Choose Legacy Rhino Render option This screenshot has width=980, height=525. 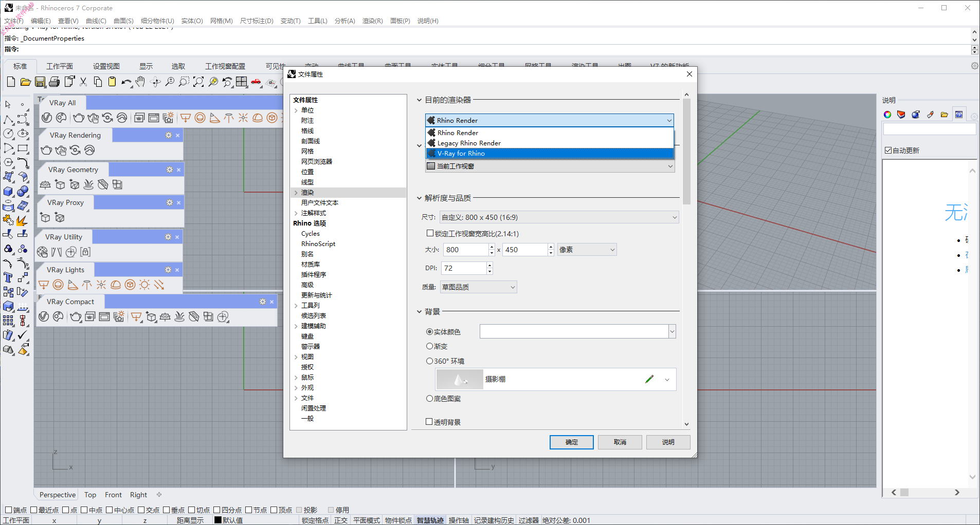point(550,143)
